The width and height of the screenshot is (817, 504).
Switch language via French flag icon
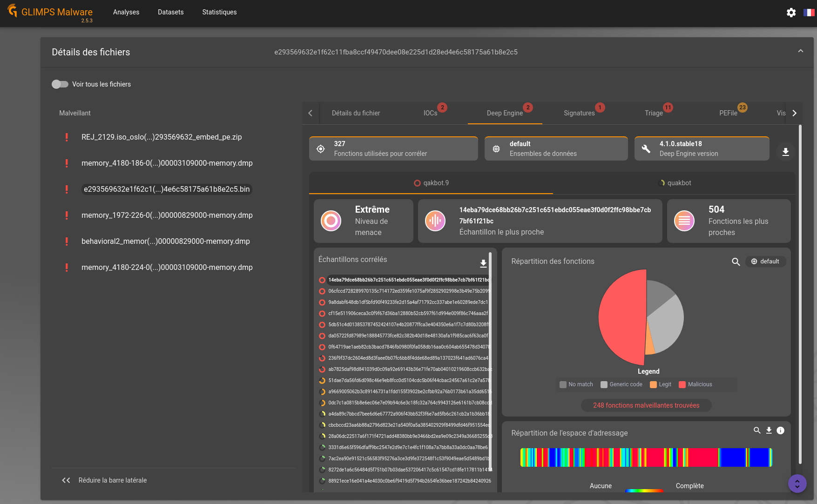809,13
